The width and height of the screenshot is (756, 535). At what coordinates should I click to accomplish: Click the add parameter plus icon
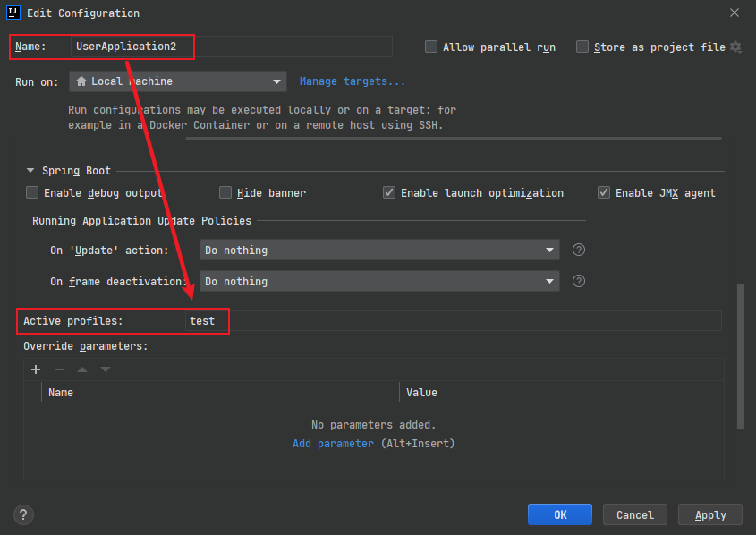click(36, 369)
